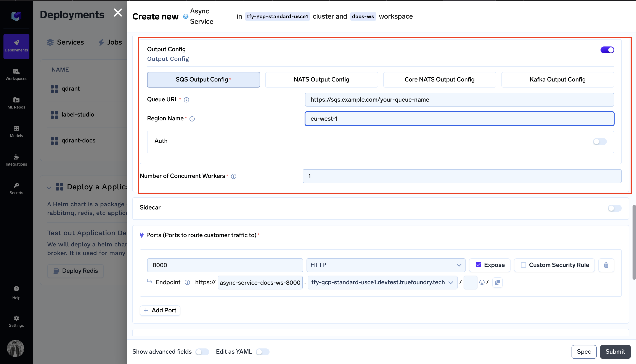Screen dimensions: 636x364
Task: Click the NAME column header
Action: [x=60, y=70]
